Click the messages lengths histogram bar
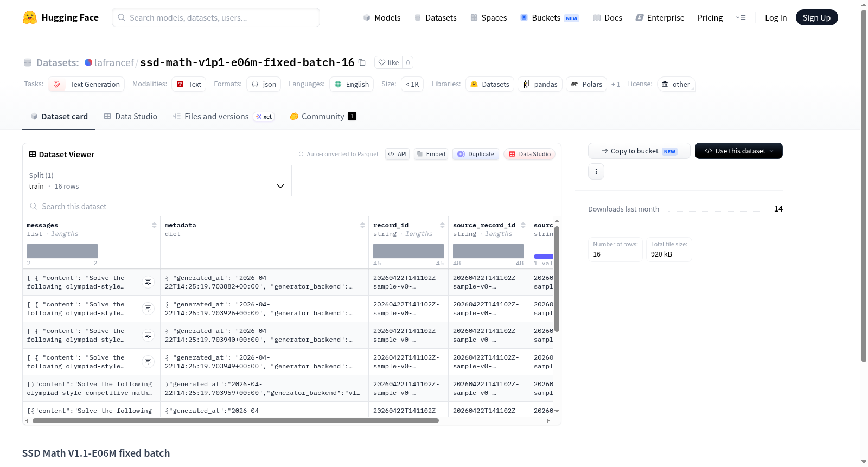Viewport: 868px width, 467px height. coord(62,251)
